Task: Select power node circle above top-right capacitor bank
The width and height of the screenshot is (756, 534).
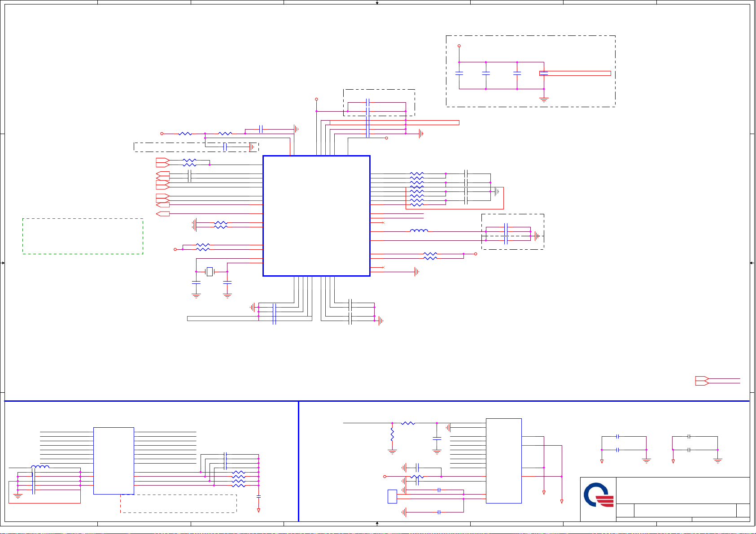Action: click(459, 46)
